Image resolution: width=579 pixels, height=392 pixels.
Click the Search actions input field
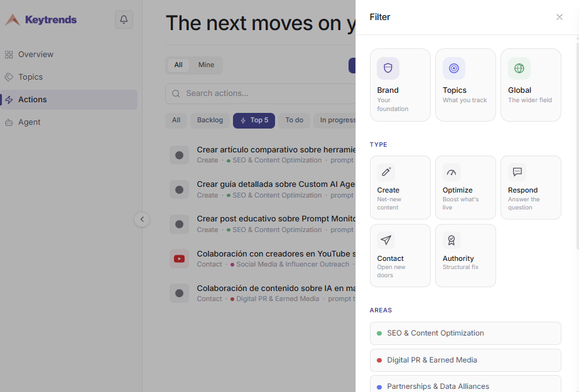click(261, 93)
